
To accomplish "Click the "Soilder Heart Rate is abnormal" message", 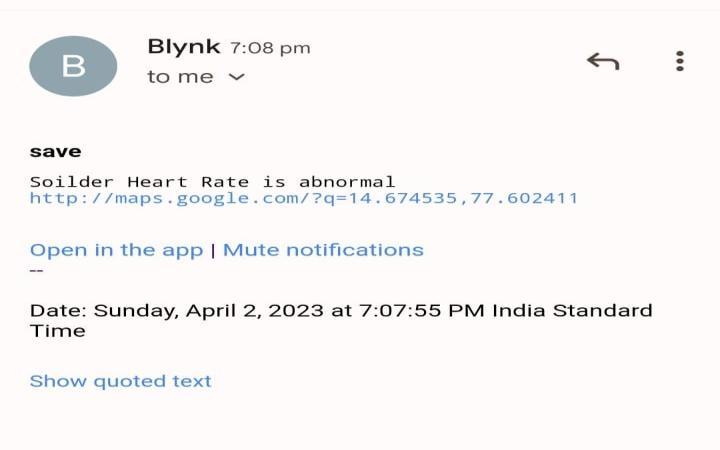I will coord(212,181).
